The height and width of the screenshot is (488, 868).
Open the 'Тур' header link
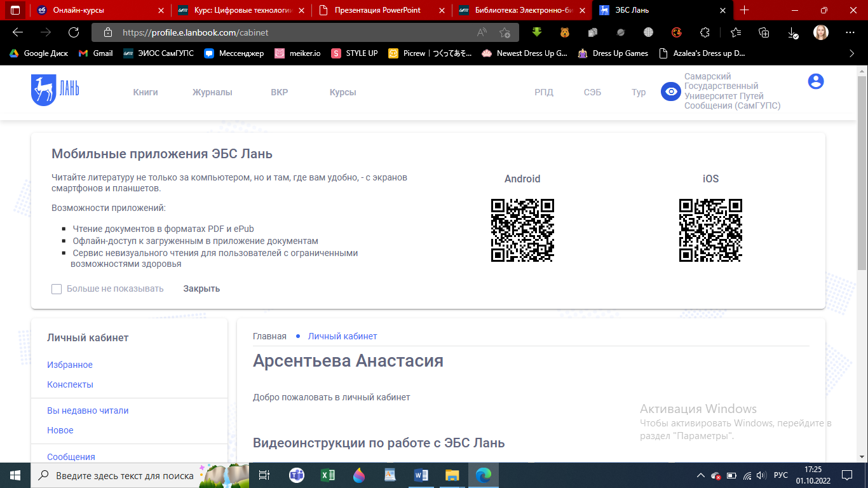(639, 92)
